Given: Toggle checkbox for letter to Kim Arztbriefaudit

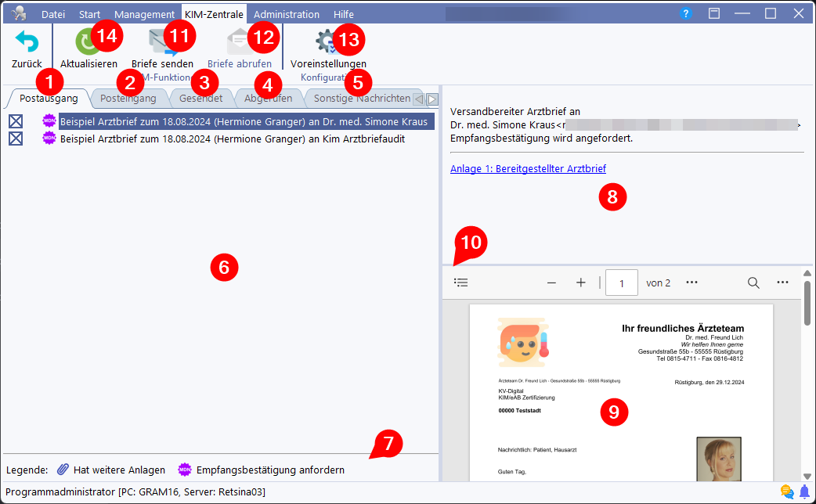Looking at the screenshot, I should click(16, 139).
